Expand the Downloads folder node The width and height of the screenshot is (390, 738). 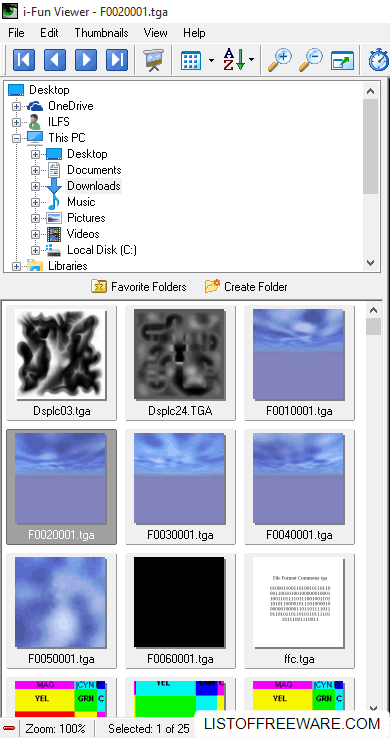coord(35,186)
